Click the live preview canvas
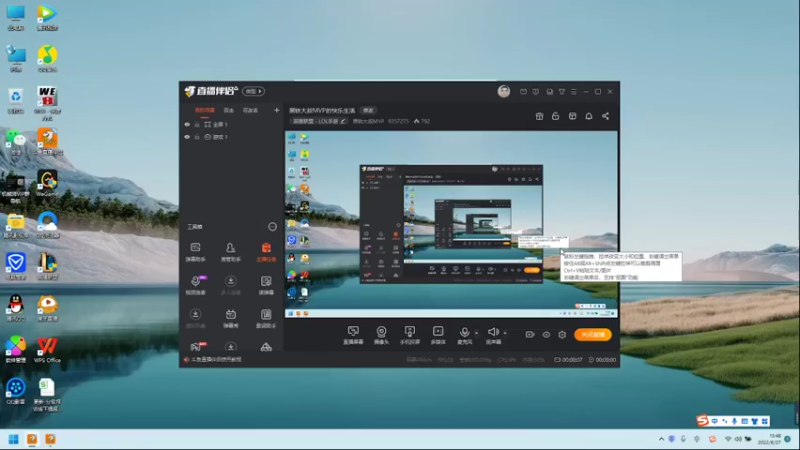Image resolution: width=800 pixels, height=450 pixels. pos(451,224)
